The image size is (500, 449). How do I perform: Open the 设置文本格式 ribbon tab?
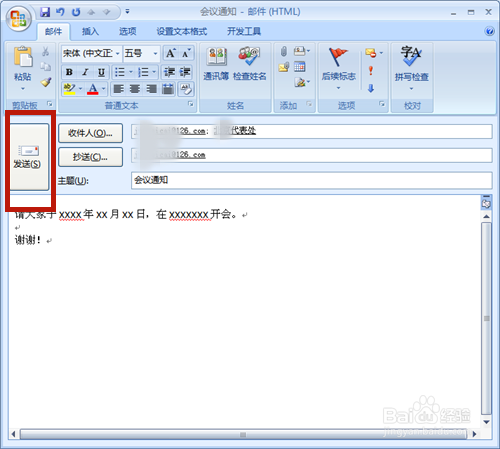pos(182,31)
